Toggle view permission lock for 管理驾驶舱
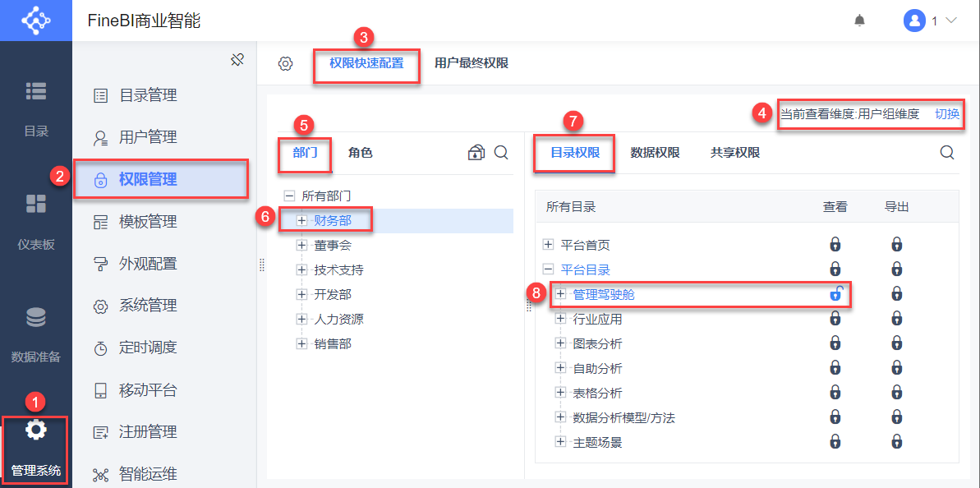 tap(835, 294)
